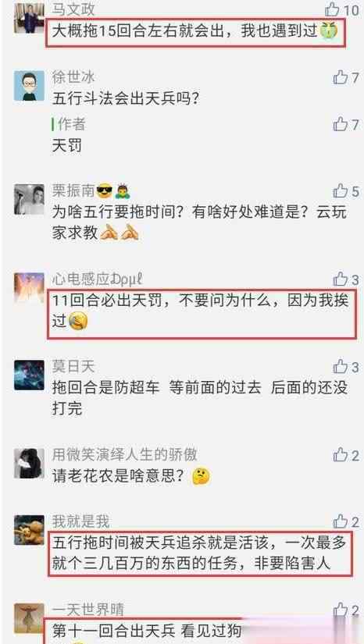The image size is (364, 644).
Task: Like 马文政's comment with 10 likes
Action: tap(332, 9)
